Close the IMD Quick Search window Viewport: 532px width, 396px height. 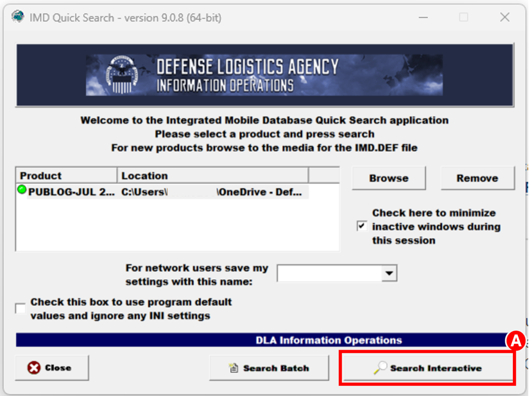pos(505,17)
